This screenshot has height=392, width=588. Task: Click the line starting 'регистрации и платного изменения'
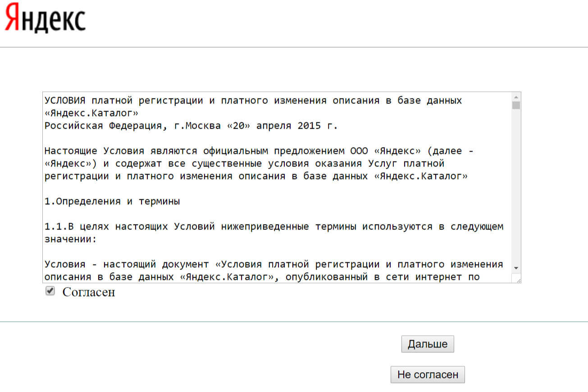click(x=256, y=176)
